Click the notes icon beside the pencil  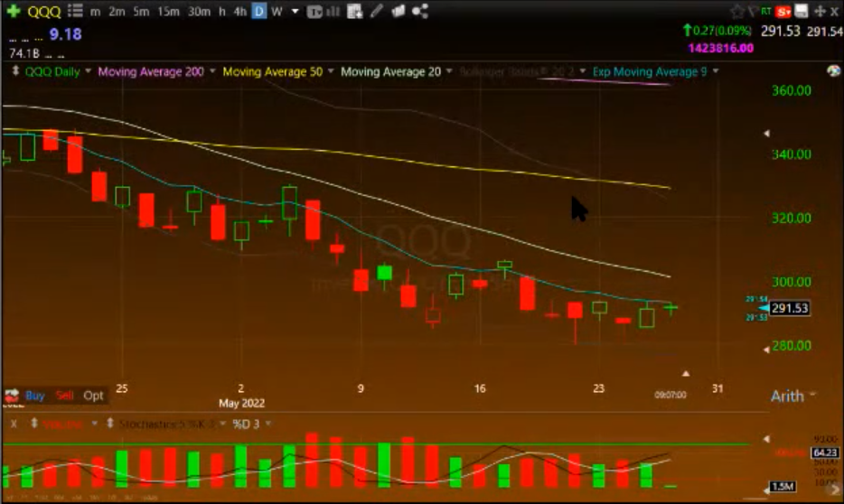(398, 11)
